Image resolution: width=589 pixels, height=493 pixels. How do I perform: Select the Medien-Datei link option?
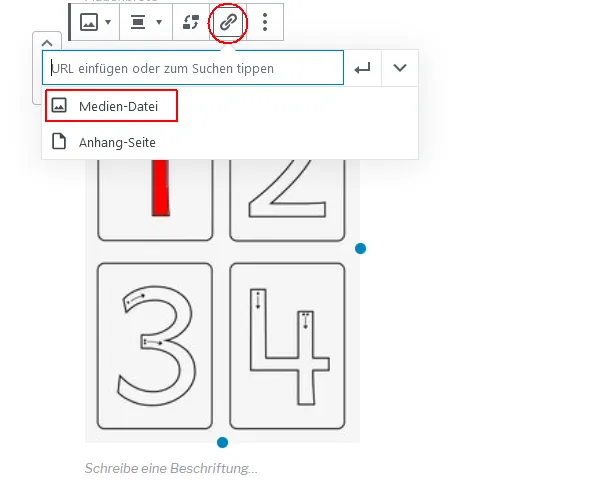click(x=111, y=106)
